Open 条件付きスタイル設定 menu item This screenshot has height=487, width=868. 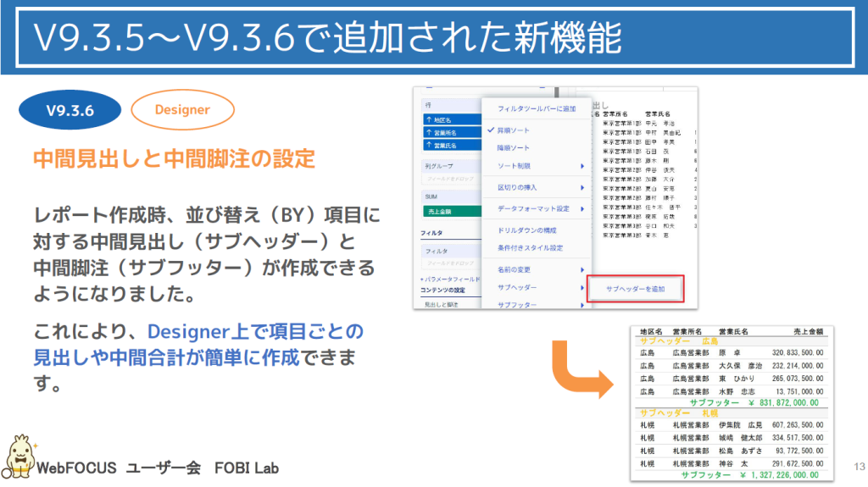click(530, 248)
